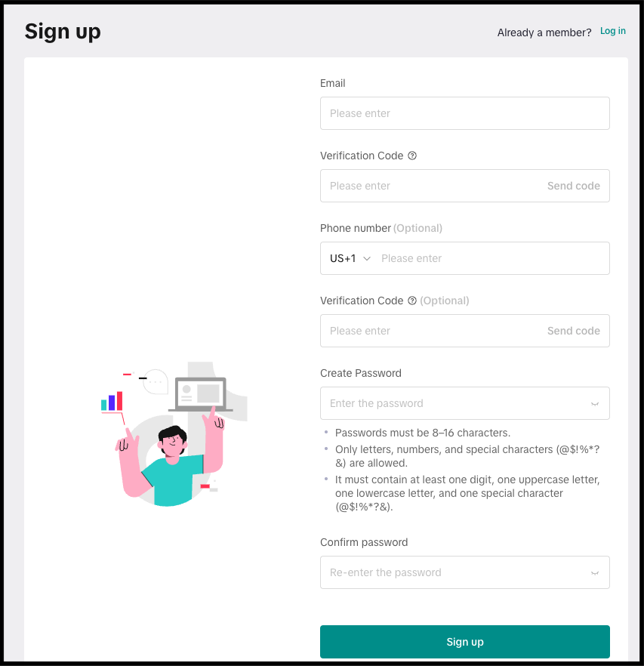Click the help icon beside email Verification Code
Screen dimensions: 644x666
[x=412, y=156]
